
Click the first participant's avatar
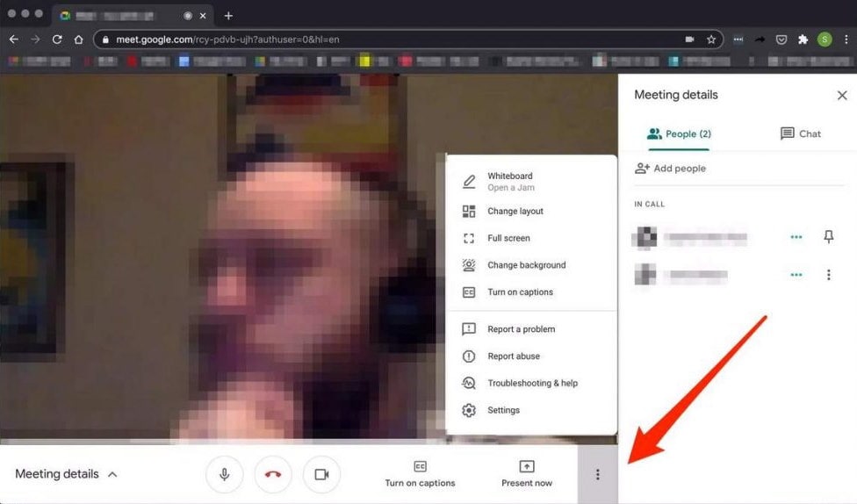(x=645, y=237)
